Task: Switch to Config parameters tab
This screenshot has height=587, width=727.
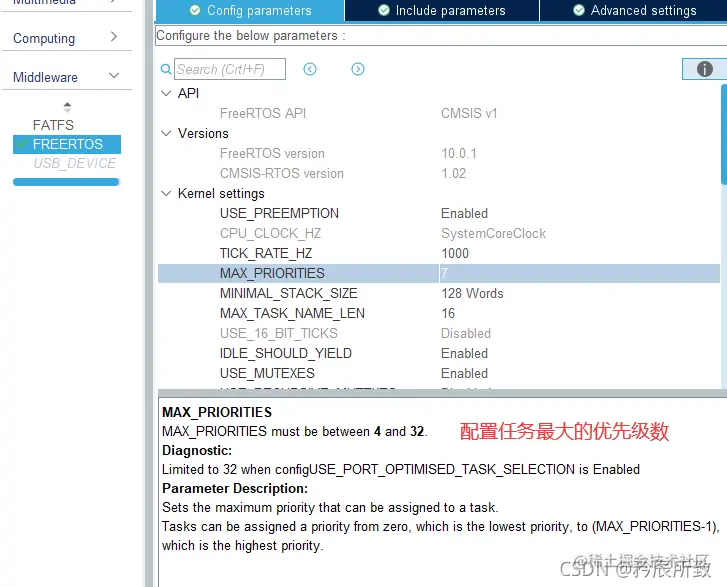Action: click(x=250, y=10)
